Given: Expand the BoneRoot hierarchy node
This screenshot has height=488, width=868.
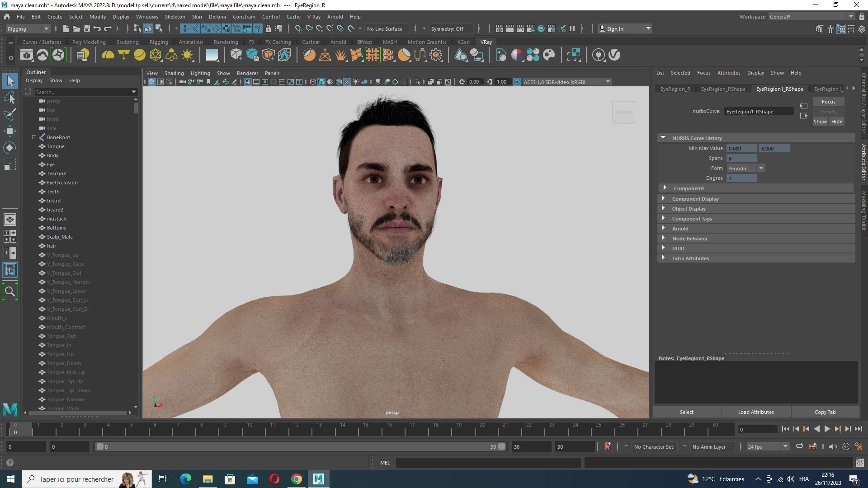Looking at the screenshot, I should click(34, 137).
